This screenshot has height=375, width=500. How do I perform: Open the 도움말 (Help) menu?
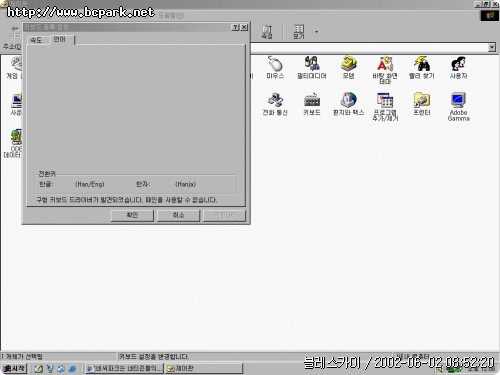(x=171, y=15)
